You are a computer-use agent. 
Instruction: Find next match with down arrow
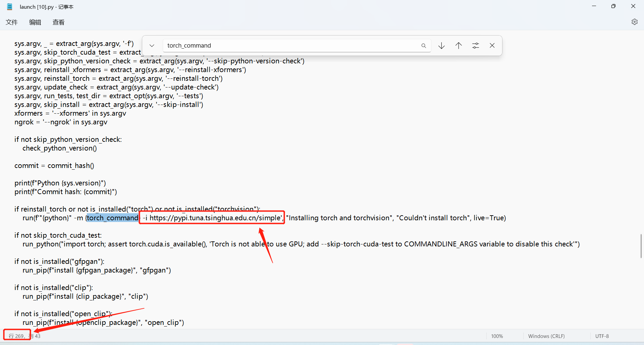441,46
